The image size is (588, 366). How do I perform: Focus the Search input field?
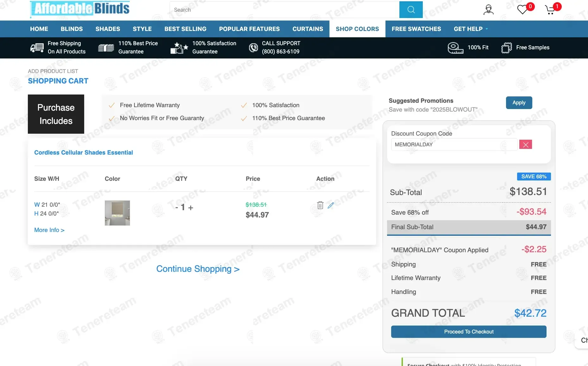point(285,9)
